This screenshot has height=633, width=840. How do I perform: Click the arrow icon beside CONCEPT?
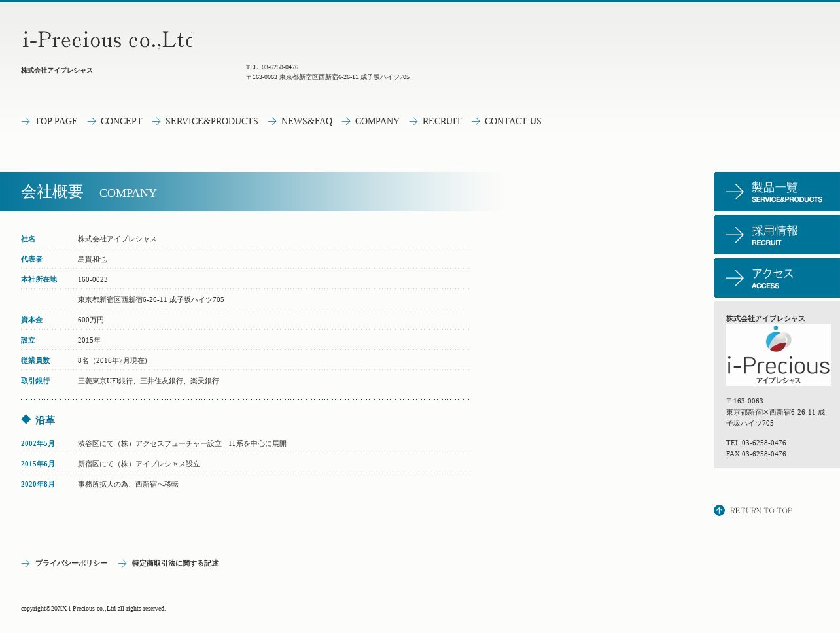[x=92, y=121]
